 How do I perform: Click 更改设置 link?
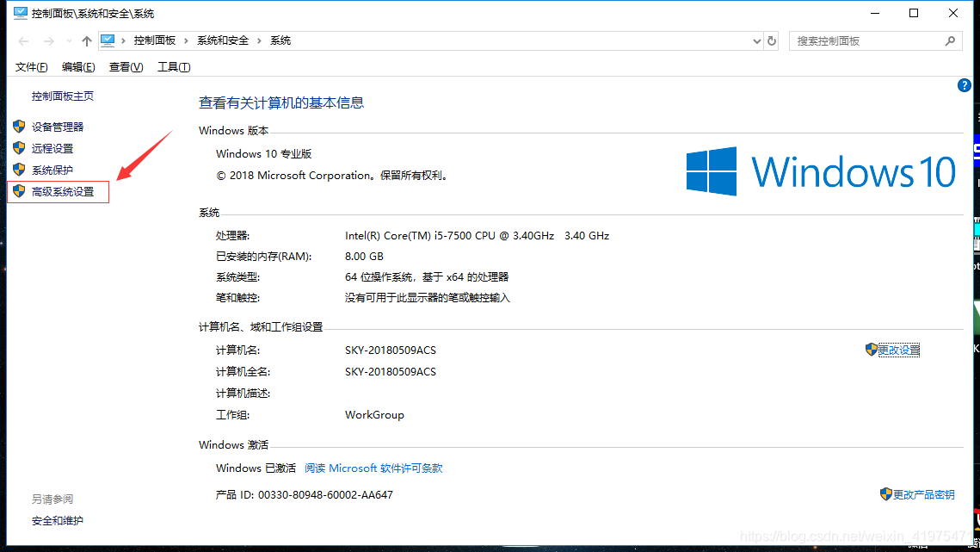pyautogui.click(x=899, y=350)
